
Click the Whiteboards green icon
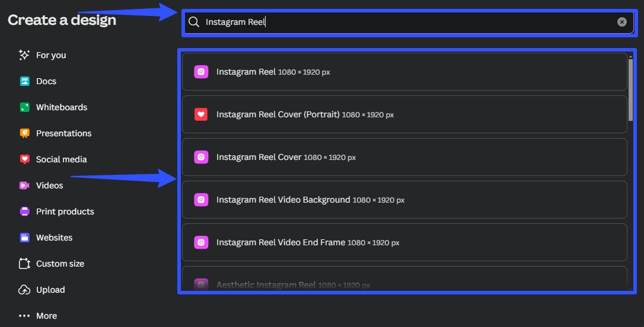(25, 107)
